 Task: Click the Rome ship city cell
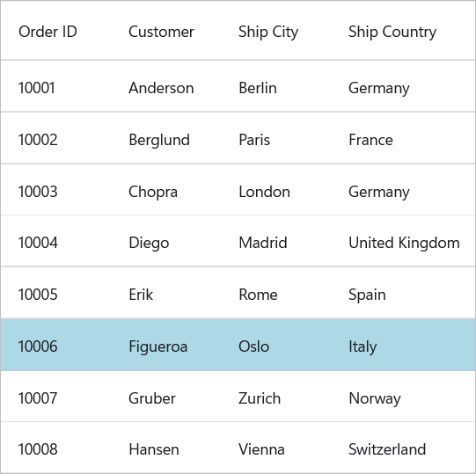coord(275,293)
